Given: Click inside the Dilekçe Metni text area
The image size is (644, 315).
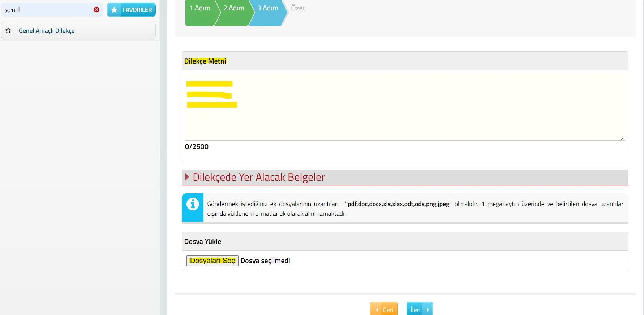Looking at the screenshot, I should click(x=405, y=107).
